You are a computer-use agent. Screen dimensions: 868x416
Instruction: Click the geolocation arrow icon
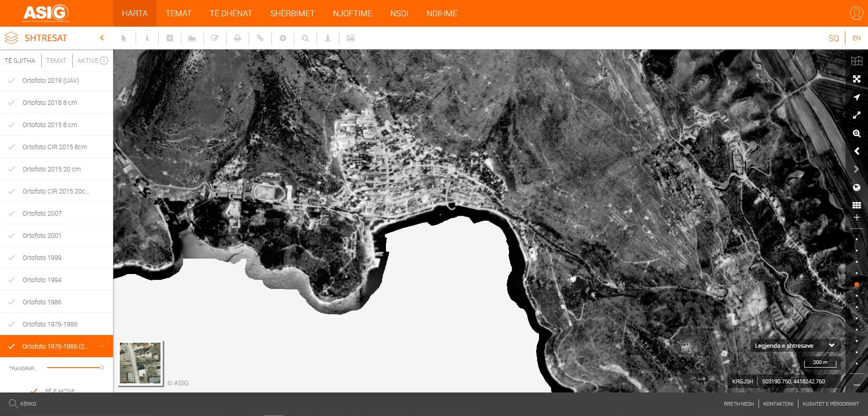(x=856, y=97)
